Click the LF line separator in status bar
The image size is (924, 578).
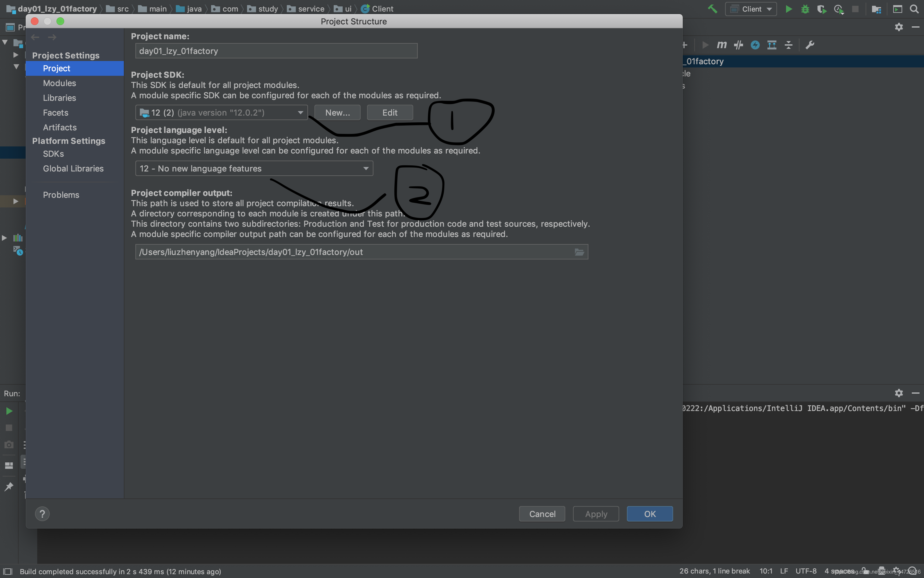(784, 571)
